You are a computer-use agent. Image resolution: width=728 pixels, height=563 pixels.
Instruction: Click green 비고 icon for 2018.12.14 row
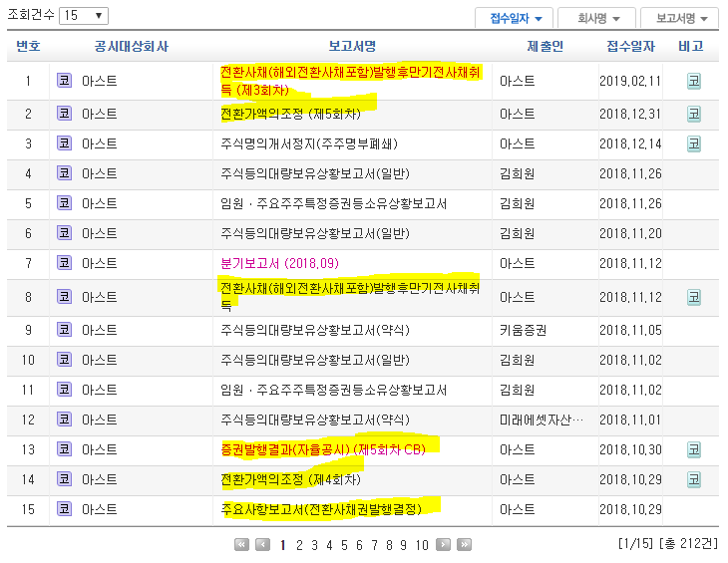[694, 143]
